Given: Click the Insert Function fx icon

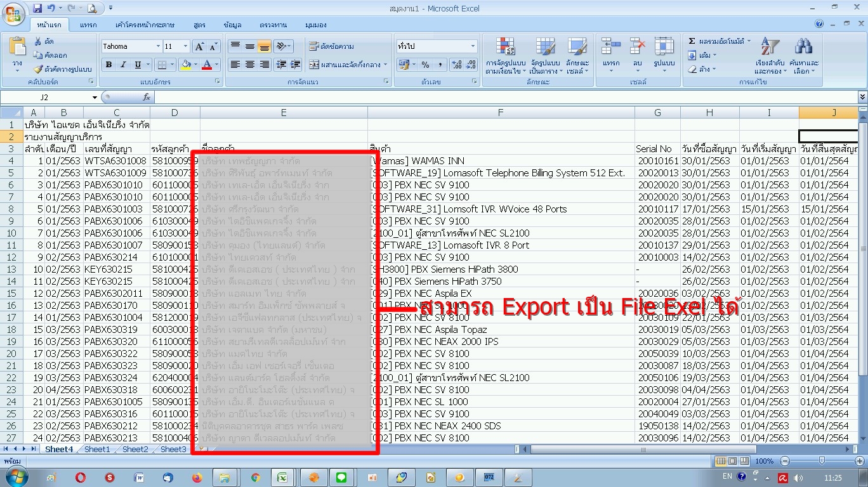Looking at the screenshot, I should tap(147, 97).
